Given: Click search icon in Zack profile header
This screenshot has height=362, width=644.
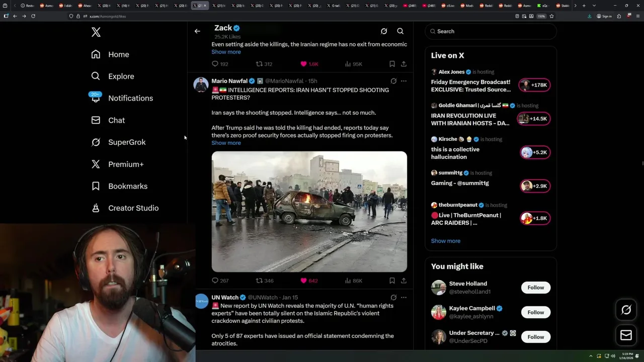Looking at the screenshot, I should pyautogui.click(x=400, y=31).
